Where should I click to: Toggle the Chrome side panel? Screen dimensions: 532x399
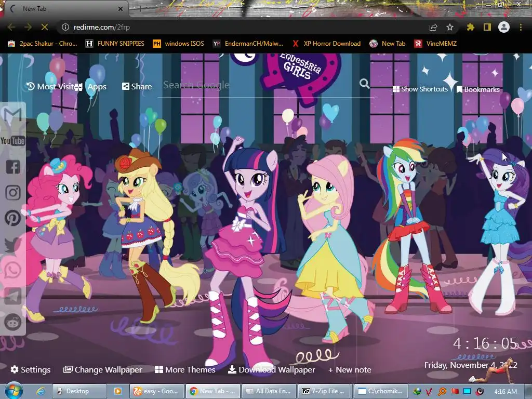click(x=487, y=27)
